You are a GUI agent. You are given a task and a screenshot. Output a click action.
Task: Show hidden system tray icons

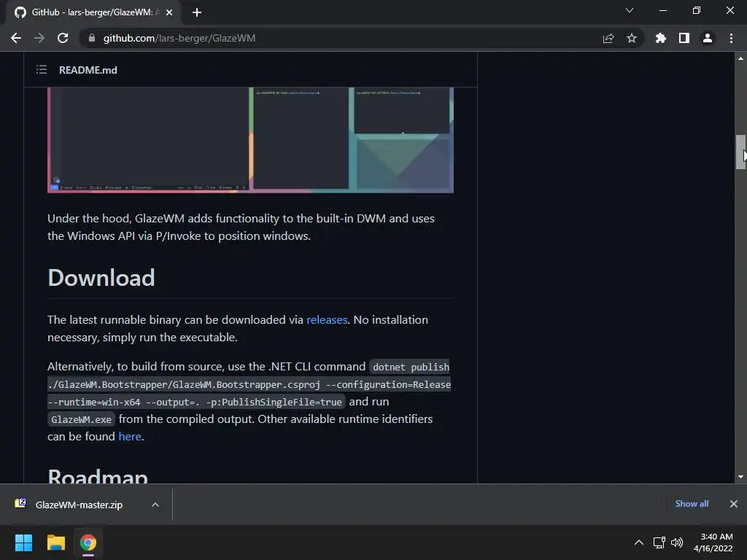click(639, 542)
